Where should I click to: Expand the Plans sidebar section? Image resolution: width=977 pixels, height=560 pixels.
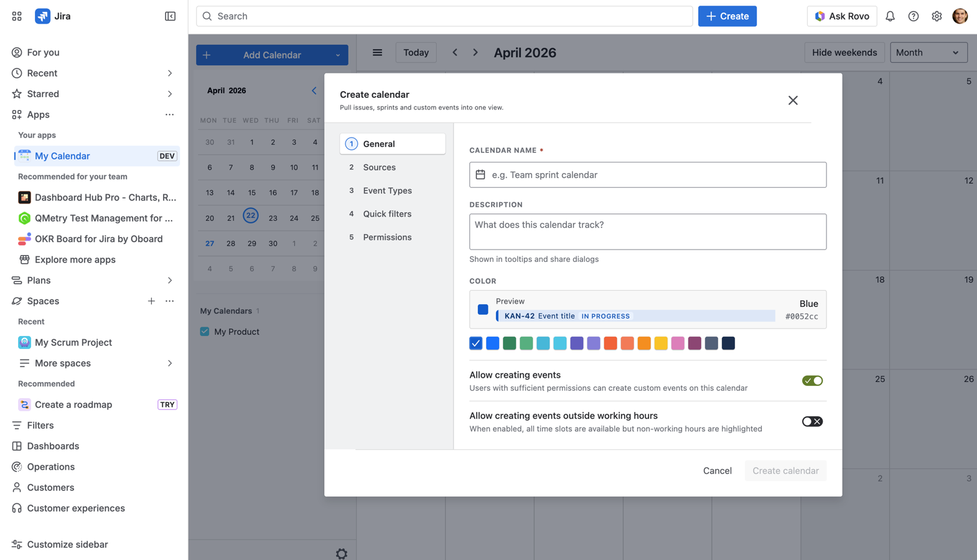tap(169, 281)
